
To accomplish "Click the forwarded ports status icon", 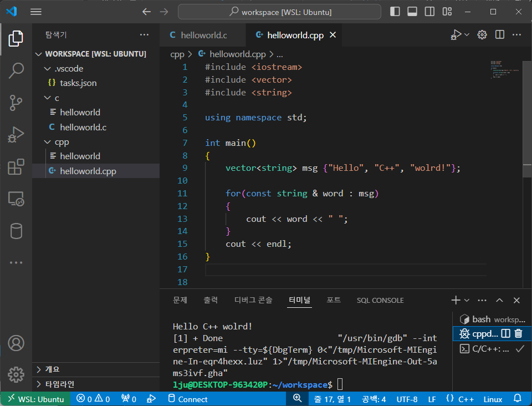I will pos(129,399).
